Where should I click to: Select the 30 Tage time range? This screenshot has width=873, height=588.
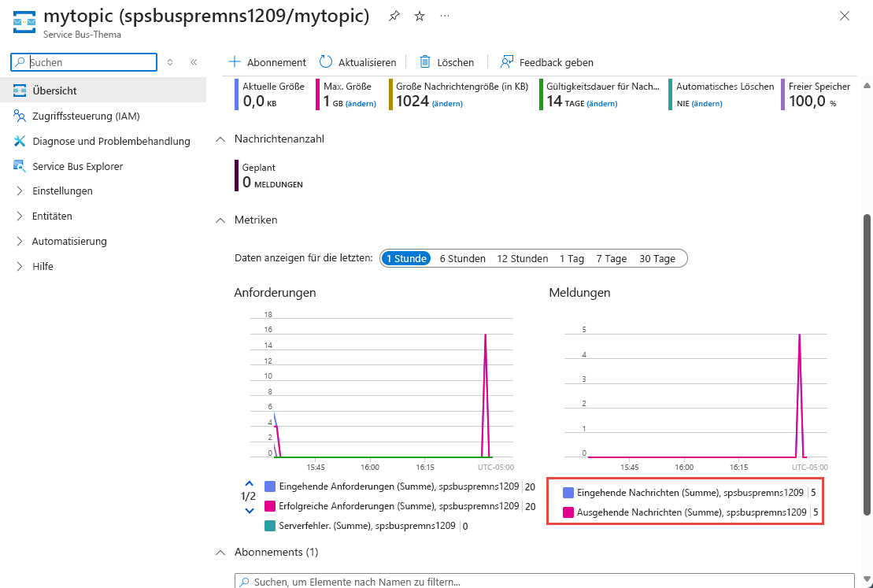[657, 258]
